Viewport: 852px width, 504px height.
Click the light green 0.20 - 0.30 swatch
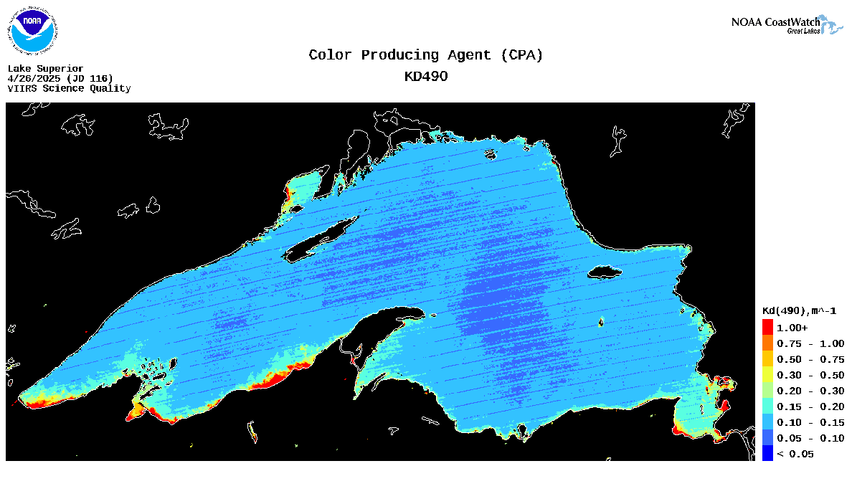pos(767,391)
